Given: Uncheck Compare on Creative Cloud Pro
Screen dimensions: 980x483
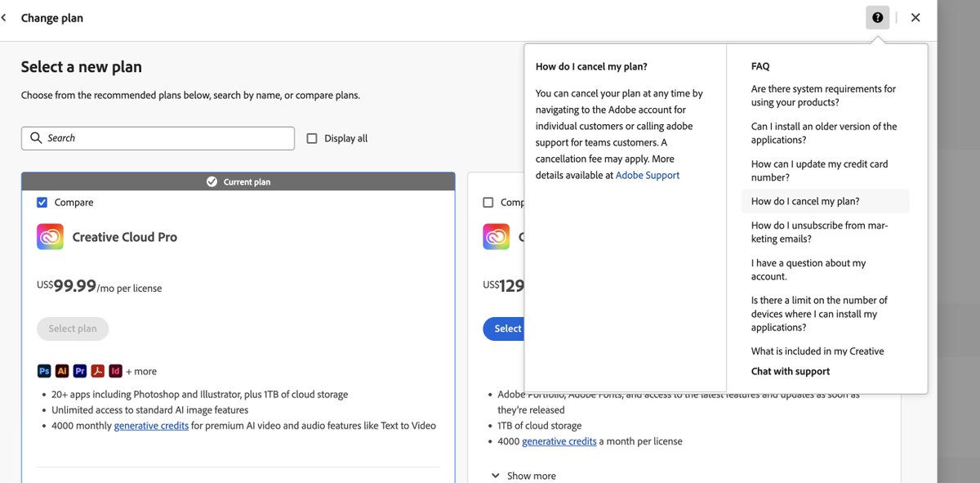Looking at the screenshot, I should pyautogui.click(x=42, y=202).
